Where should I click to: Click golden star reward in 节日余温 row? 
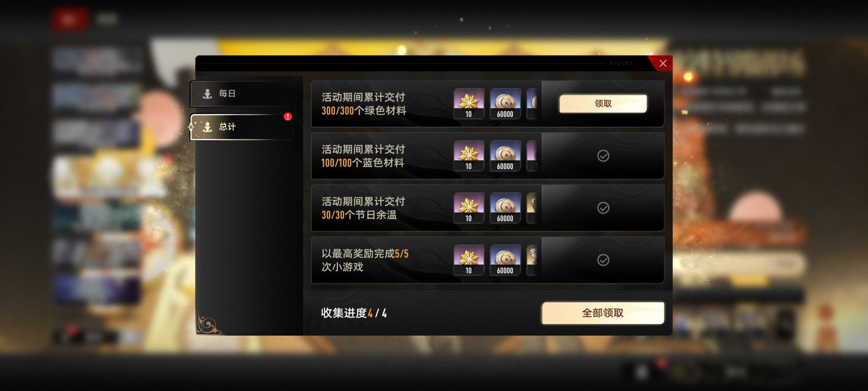point(469,208)
